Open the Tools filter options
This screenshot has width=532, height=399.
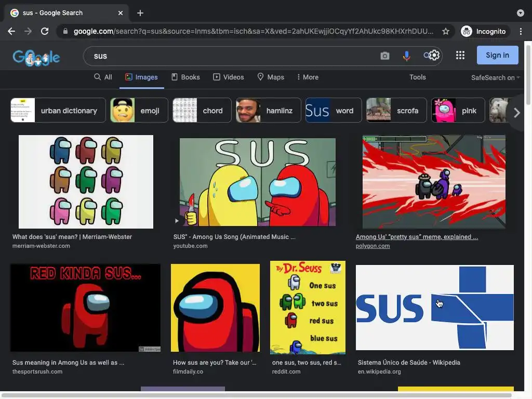click(x=417, y=77)
